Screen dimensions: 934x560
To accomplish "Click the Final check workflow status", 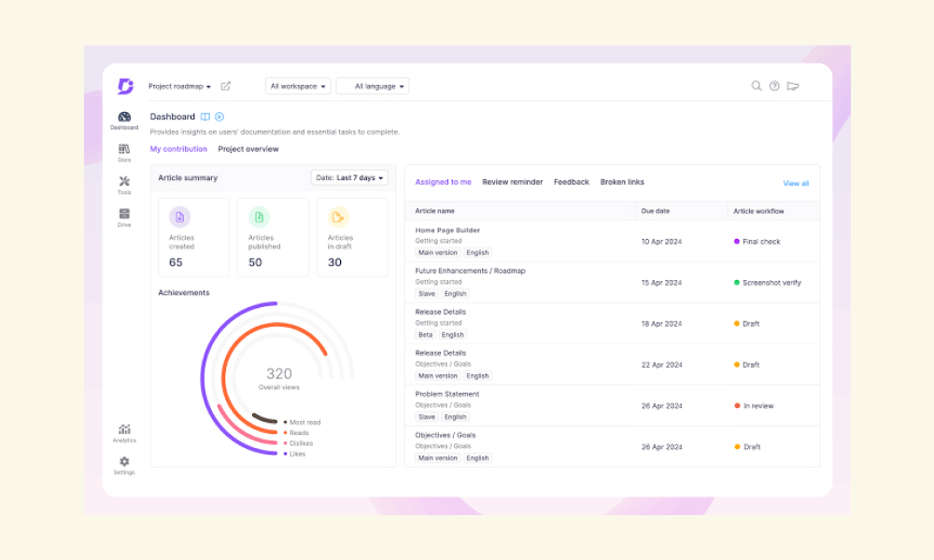I will tap(757, 242).
